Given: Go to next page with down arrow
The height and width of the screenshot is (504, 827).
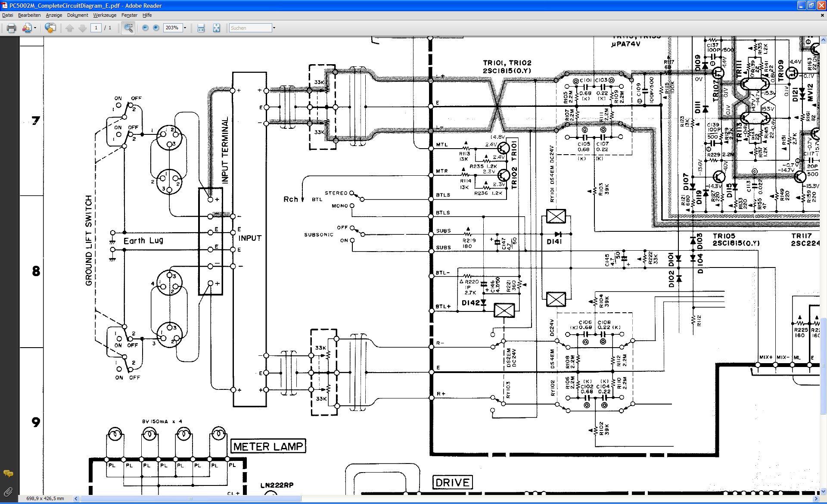Looking at the screenshot, I should click(83, 28).
